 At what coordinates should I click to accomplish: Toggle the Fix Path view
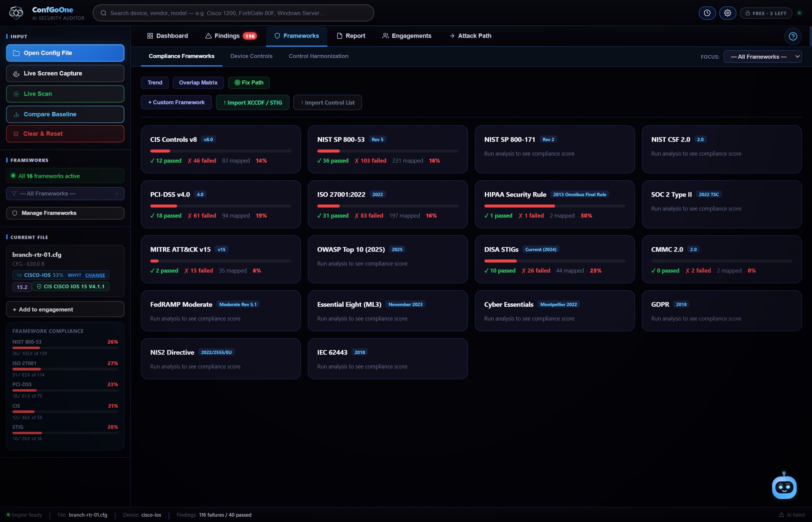coord(249,83)
